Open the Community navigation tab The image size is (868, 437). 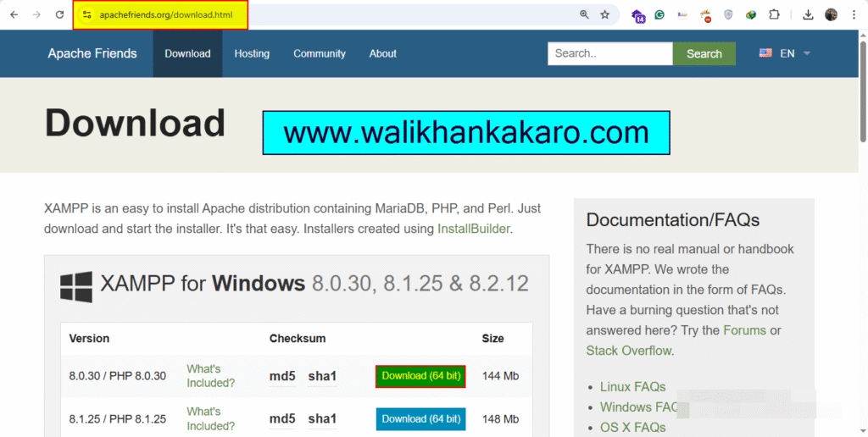point(320,53)
